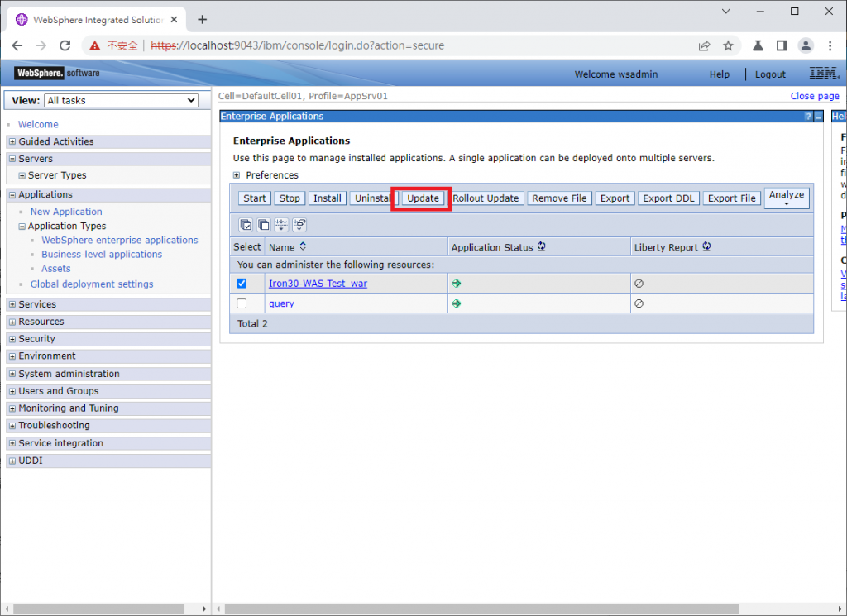Open the View All tasks dropdown
This screenshot has width=847, height=616.
[122, 100]
